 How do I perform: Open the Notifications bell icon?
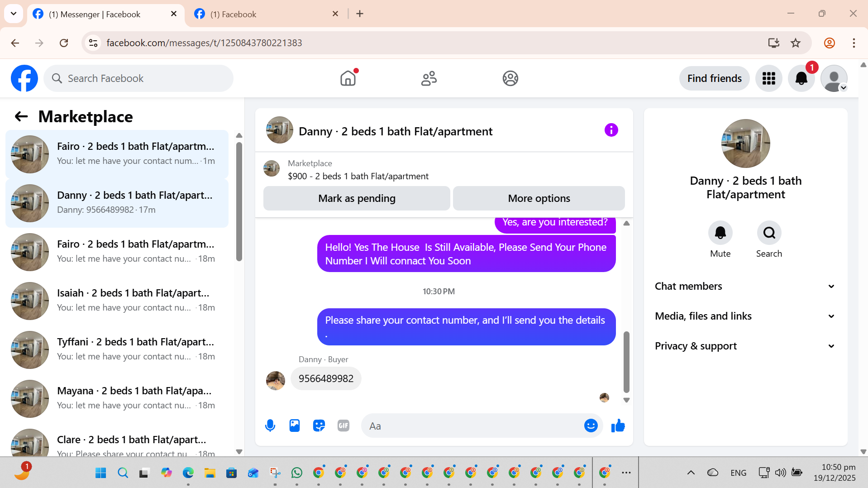click(801, 78)
